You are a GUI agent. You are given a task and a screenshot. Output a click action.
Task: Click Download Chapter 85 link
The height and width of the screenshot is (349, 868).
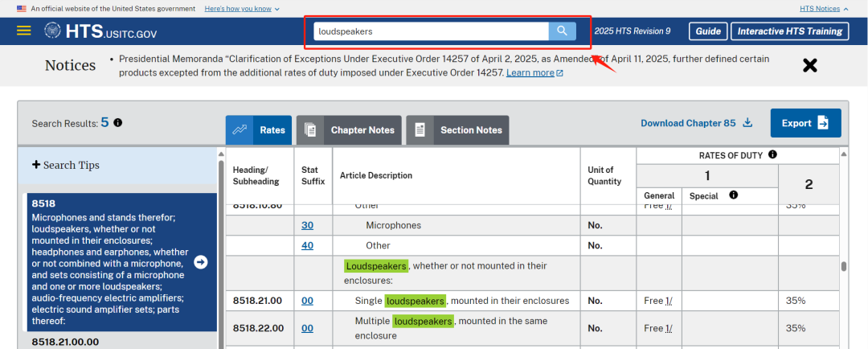tap(696, 123)
